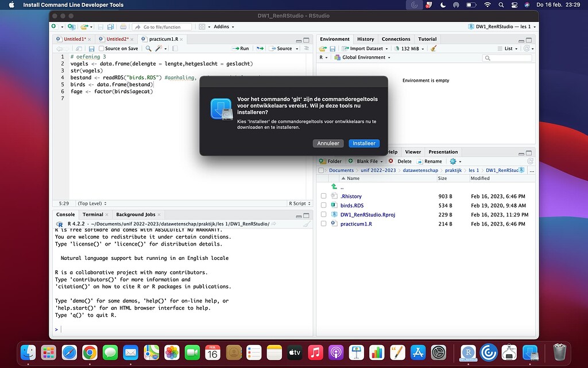Select the checkbox beside practicum1.R

coord(323,224)
